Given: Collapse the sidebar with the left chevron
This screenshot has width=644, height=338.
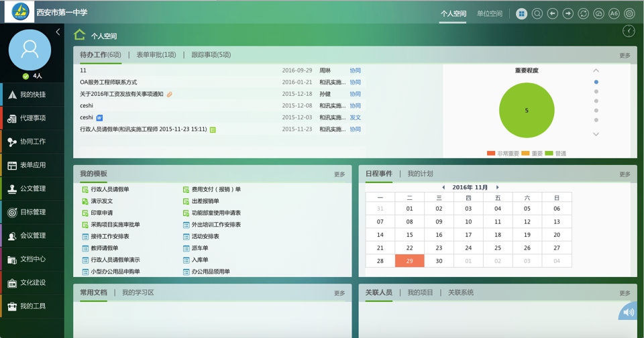Looking at the screenshot, I should pos(58,32).
